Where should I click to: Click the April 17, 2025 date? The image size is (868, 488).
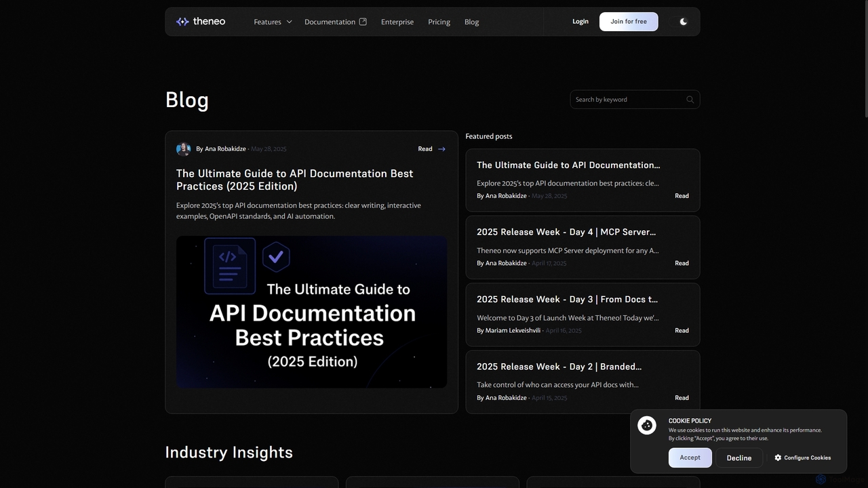click(549, 263)
